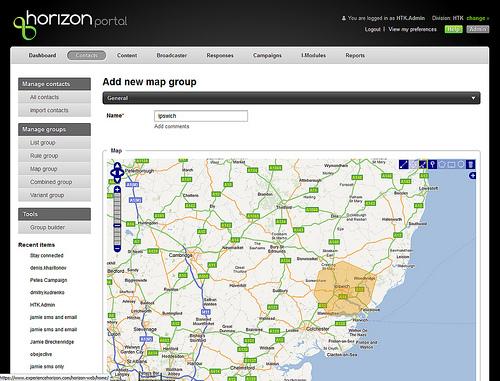Select the polygon drawing tool on the map
This screenshot has height=381, width=500.
click(442, 164)
